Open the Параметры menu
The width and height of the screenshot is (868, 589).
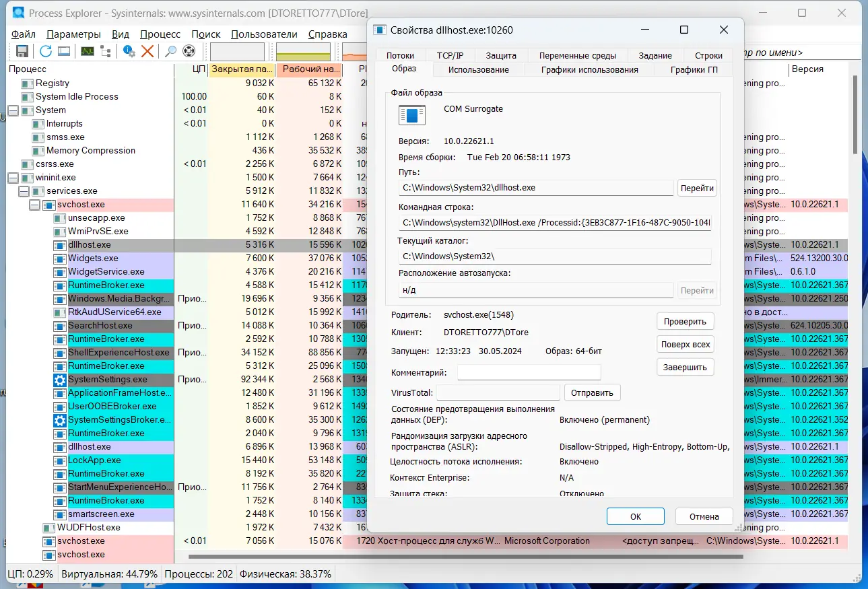click(74, 34)
